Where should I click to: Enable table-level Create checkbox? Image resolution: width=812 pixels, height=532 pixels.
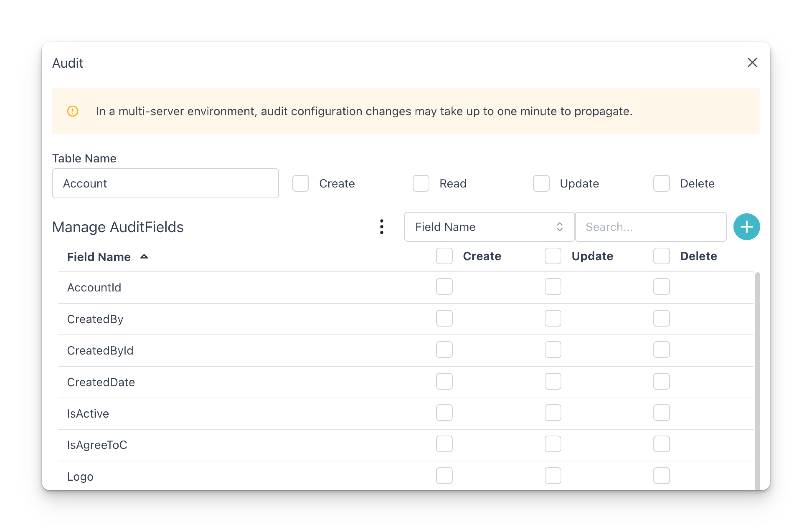click(x=301, y=184)
